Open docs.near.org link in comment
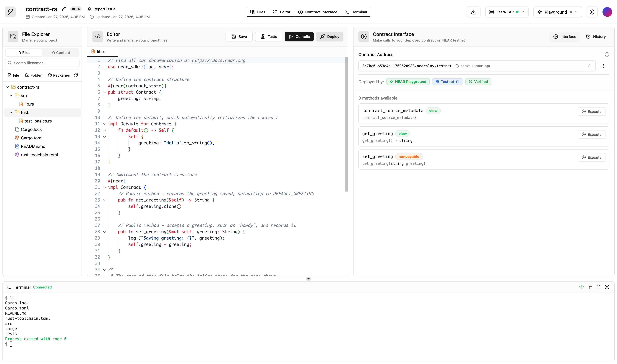This screenshot has height=364, width=617. pyautogui.click(x=218, y=60)
